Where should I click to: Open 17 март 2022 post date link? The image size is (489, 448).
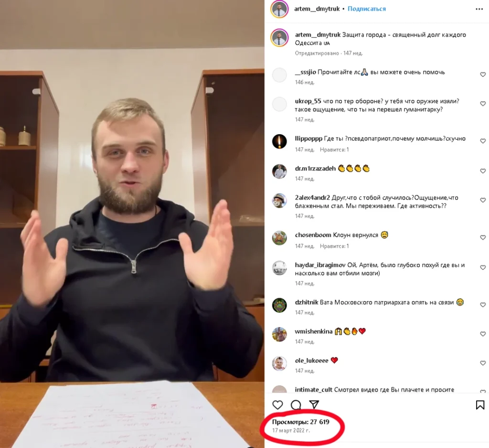(291, 430)
